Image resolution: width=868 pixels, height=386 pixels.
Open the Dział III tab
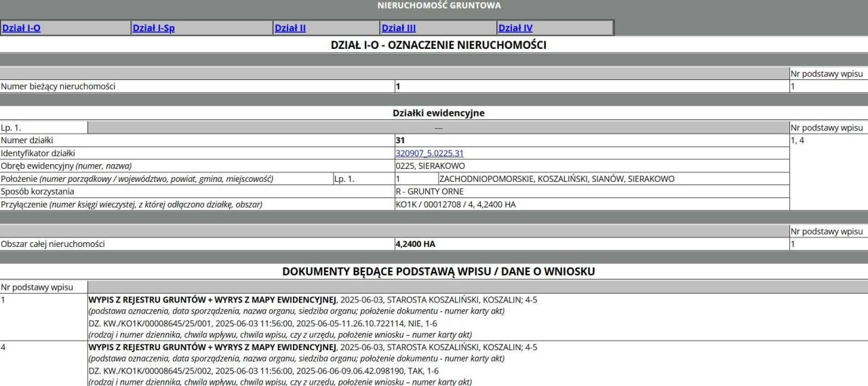coord(399,28)
